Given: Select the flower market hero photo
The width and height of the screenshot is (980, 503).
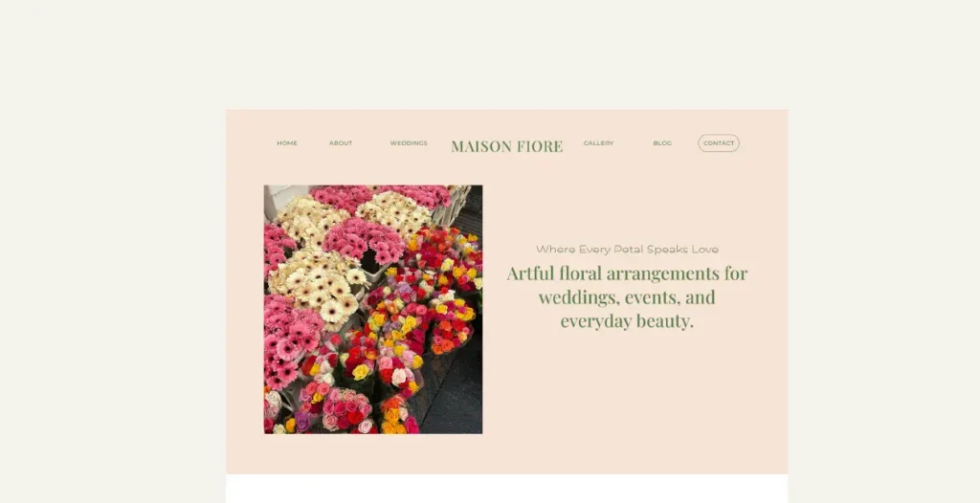Looking at the screenshot, I should (x=373, y=309).
